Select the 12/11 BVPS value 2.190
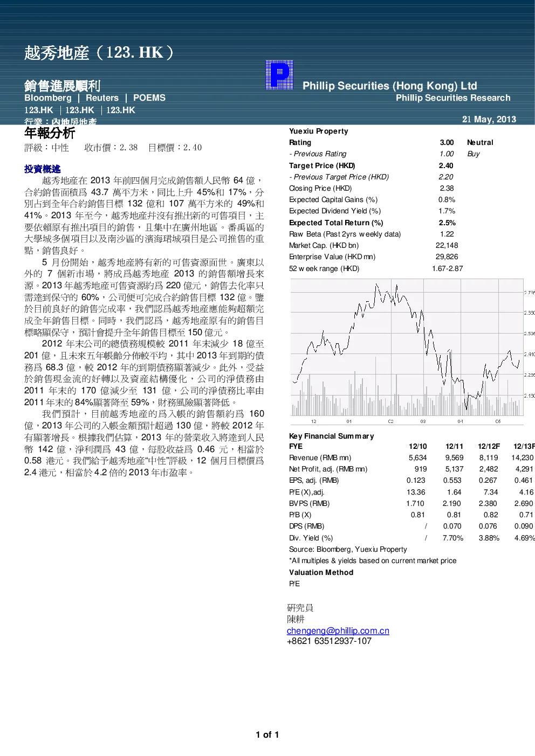The image size is (535, 756). pos(452,503)
